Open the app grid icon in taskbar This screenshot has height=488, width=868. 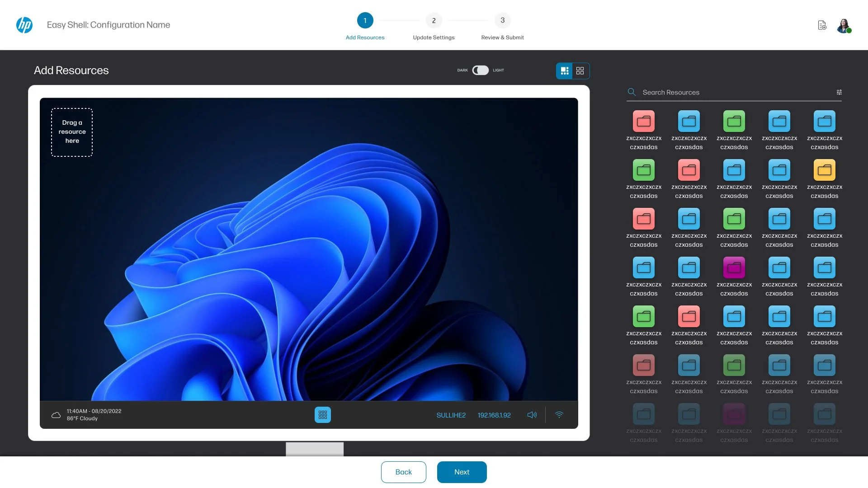(x=322, y=415)
